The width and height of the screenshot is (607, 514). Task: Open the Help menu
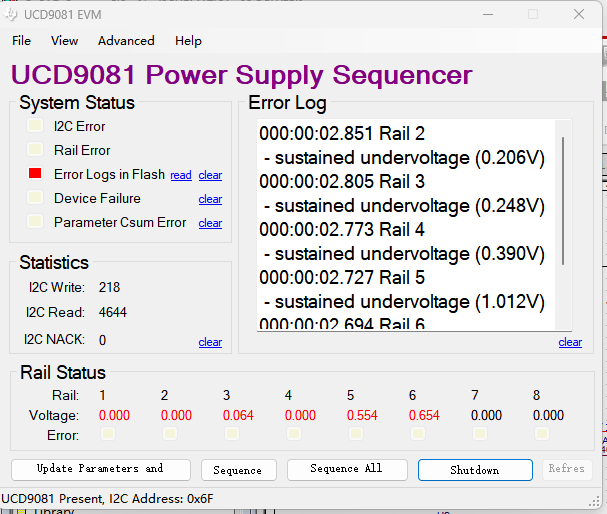[188, 41]
